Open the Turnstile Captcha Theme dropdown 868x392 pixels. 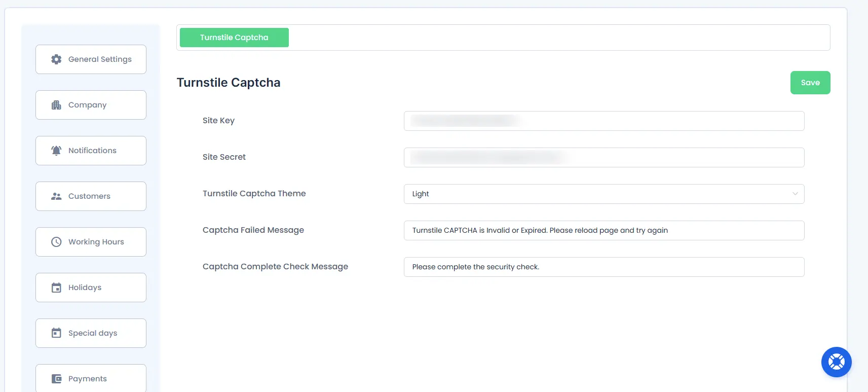coord(604,194)
